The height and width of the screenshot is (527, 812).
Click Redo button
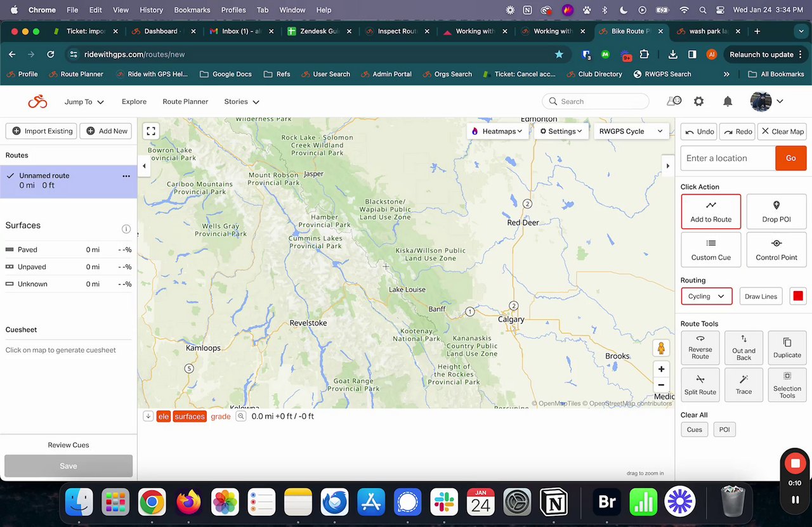tap(737, 131)
